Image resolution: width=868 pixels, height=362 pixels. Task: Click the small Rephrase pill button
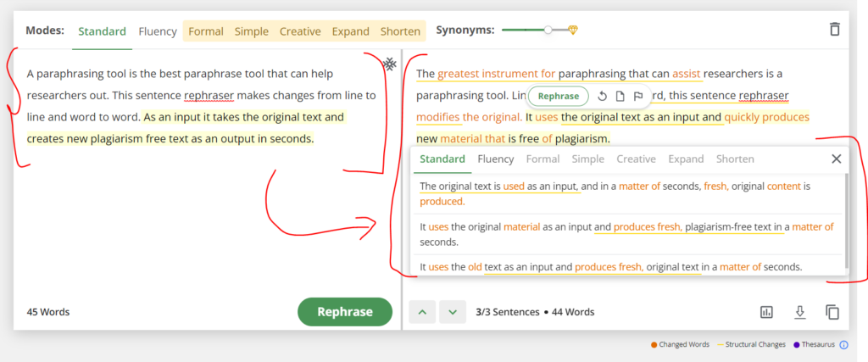click(558, 97)
